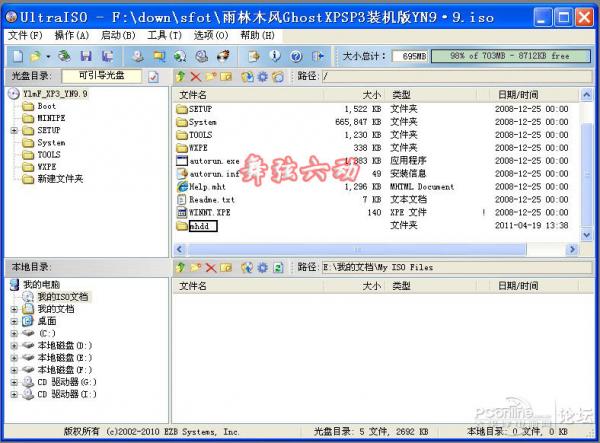Click the gear icon in local pane toolbar
Image resolution: width=600 pixels, height=443 pixels.
[x=262, y=267]
